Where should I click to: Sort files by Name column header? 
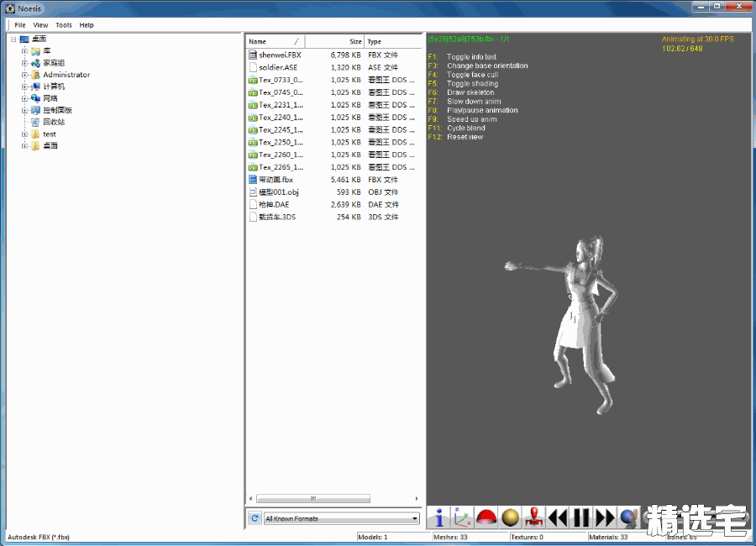(x=274, y=41)
